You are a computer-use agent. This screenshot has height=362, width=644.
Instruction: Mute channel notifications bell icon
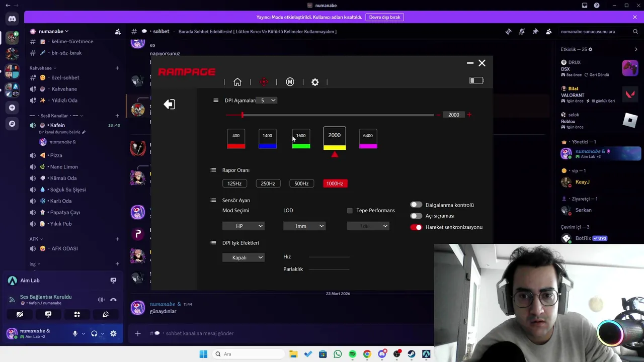coord(522,31)
